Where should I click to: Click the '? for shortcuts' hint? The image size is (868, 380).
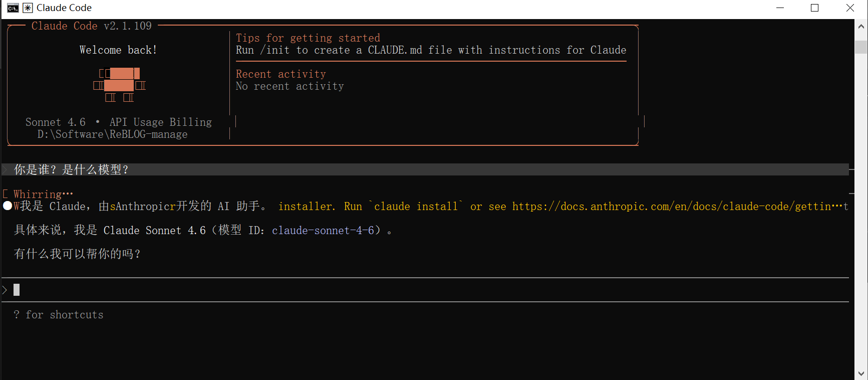(x=59, y=315)
